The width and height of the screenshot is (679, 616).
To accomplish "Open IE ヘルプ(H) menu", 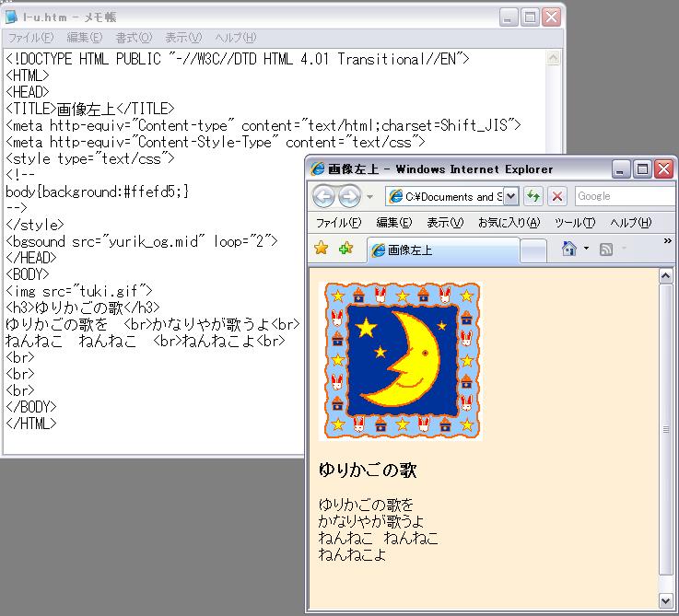I will pyautogui.click(x=630, y=223).
